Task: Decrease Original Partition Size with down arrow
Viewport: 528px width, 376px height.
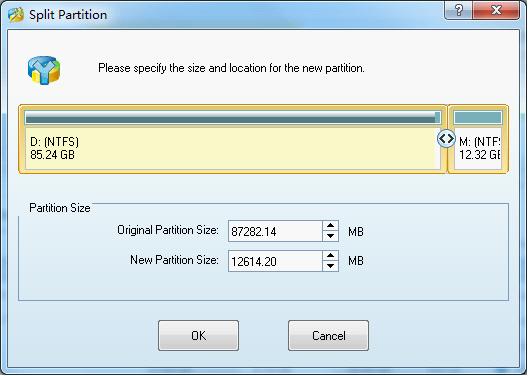Action: click(x=330, y=236)
